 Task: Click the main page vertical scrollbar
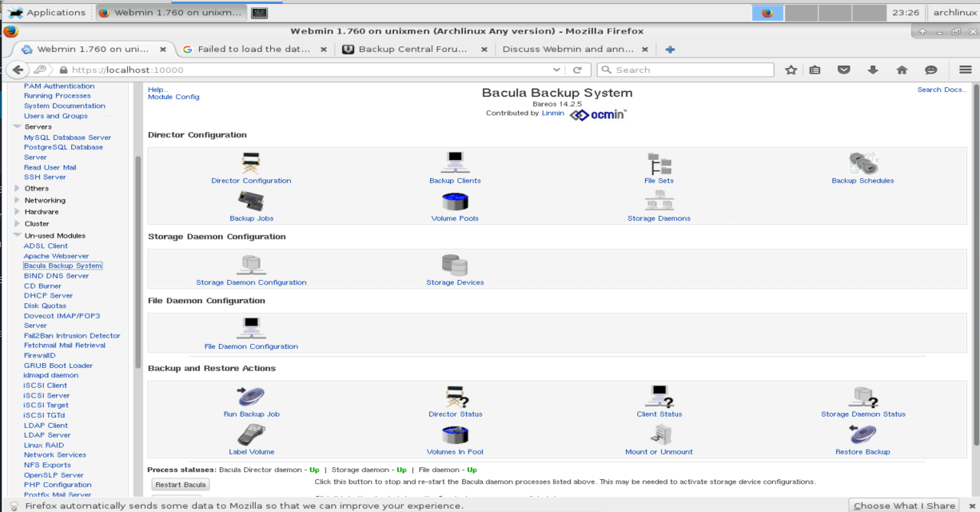974,264
